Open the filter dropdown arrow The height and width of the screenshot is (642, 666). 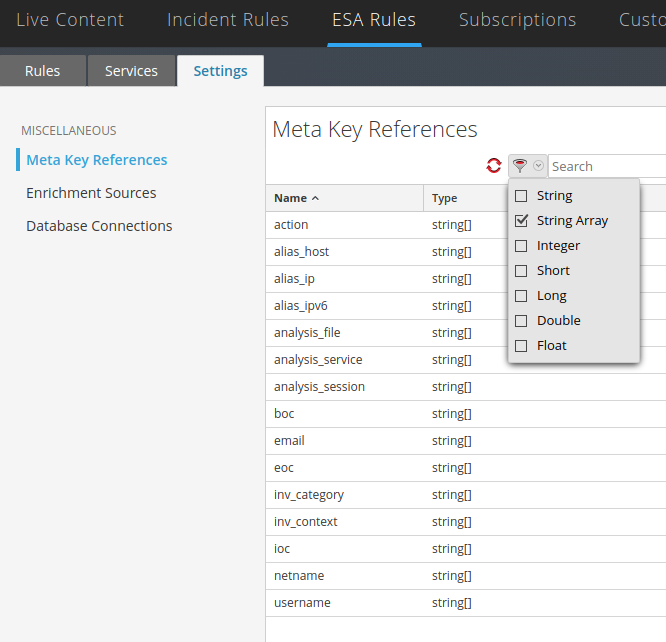tap(539, 166)
